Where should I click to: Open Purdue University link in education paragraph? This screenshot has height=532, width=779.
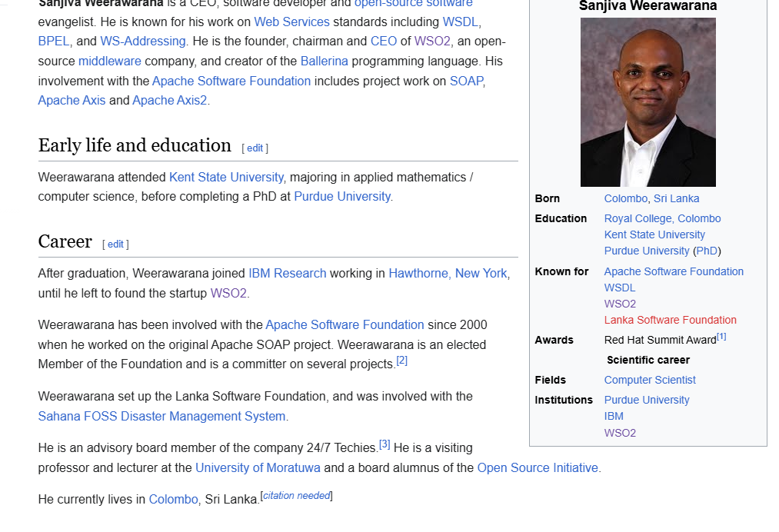click(x=342, y=197)
